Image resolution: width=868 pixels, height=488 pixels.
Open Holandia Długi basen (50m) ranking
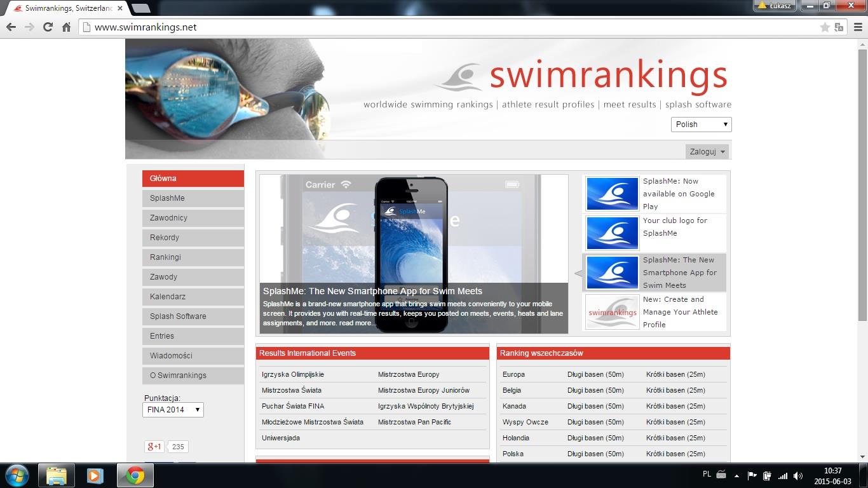(x=595, y=438)
